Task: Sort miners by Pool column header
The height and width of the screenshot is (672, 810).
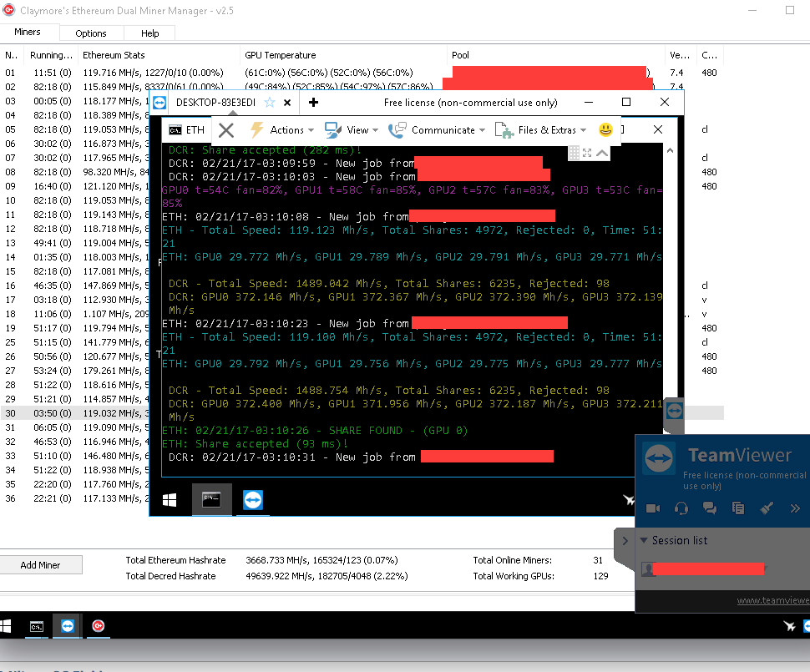Action: click(460, 55)
